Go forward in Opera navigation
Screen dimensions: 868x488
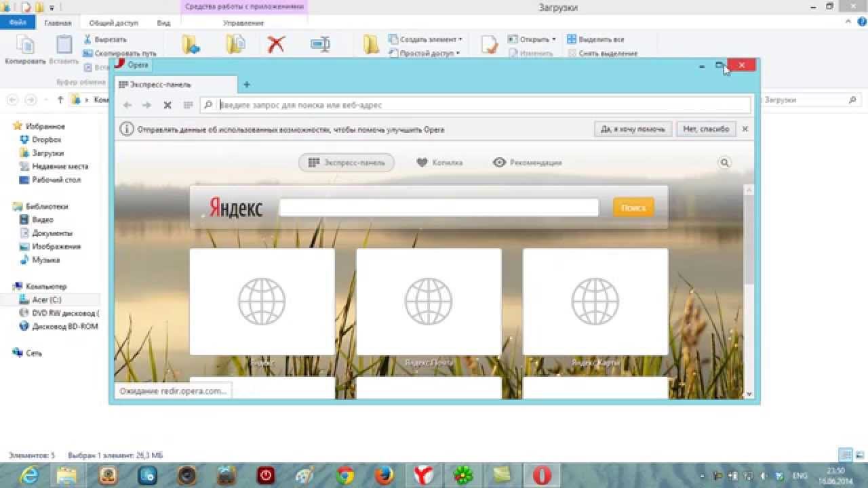[146, 105]
